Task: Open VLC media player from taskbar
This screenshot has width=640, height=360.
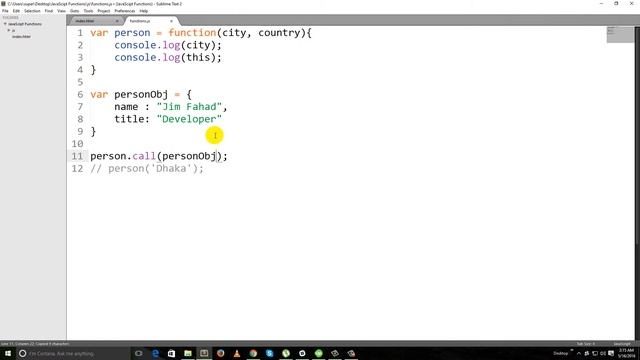Action: 237,353
